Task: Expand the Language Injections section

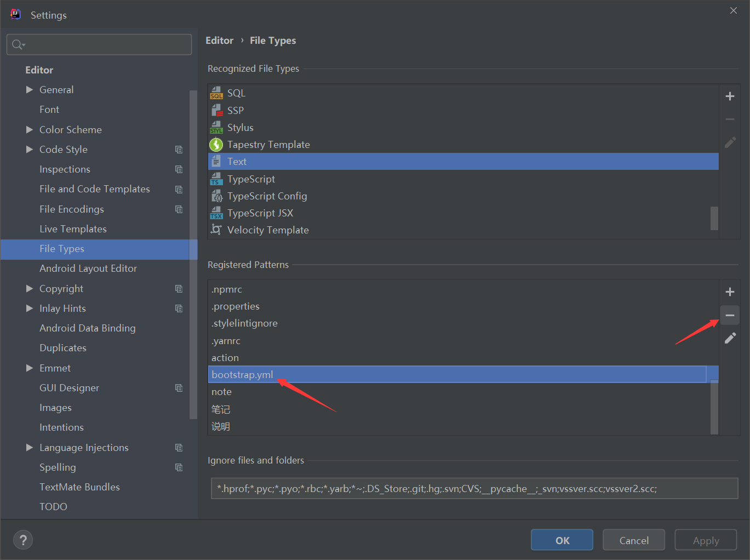Action: (x=30, y=447)
